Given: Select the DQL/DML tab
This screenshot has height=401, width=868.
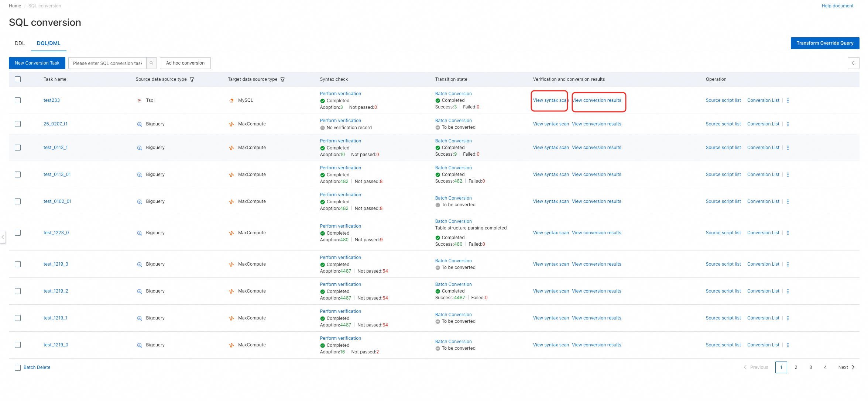Looking at the screenshot, I should point(48,43).
